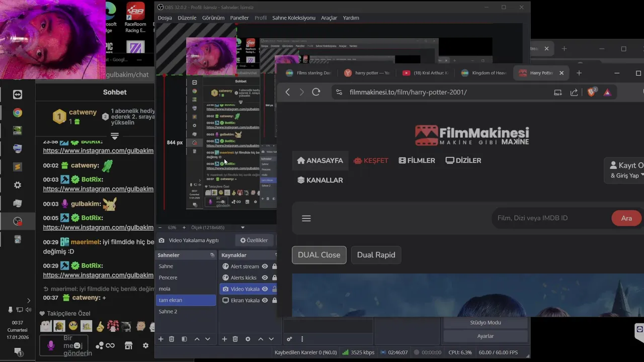Toggle visibility of Alerts kicks source
This screenshot has height=362, width=644.
(x=265, y=278)
